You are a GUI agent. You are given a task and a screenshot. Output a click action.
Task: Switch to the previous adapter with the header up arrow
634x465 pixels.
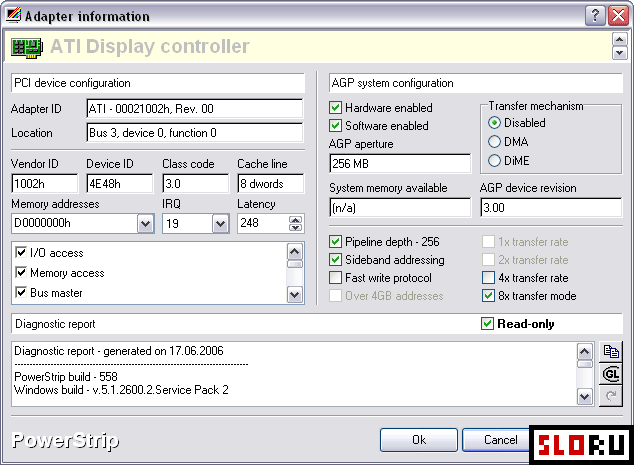pos(620,40)
